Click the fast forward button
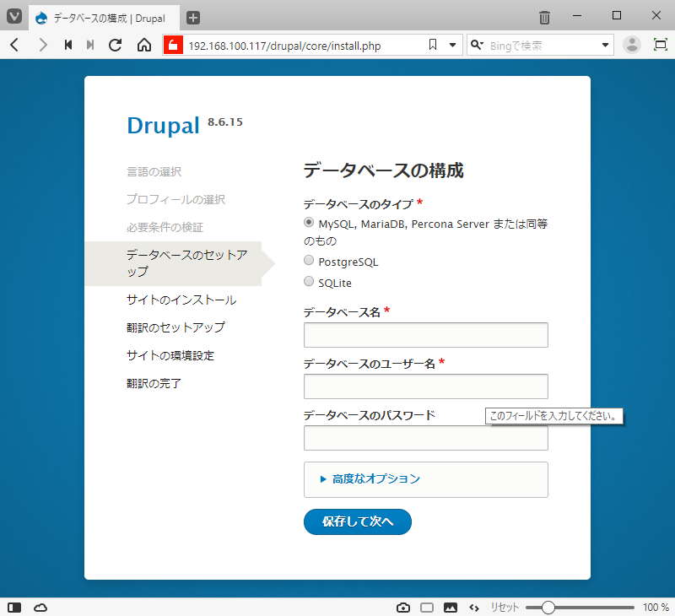This screenshot has height=616, width=675. click(x=90, y=45)
